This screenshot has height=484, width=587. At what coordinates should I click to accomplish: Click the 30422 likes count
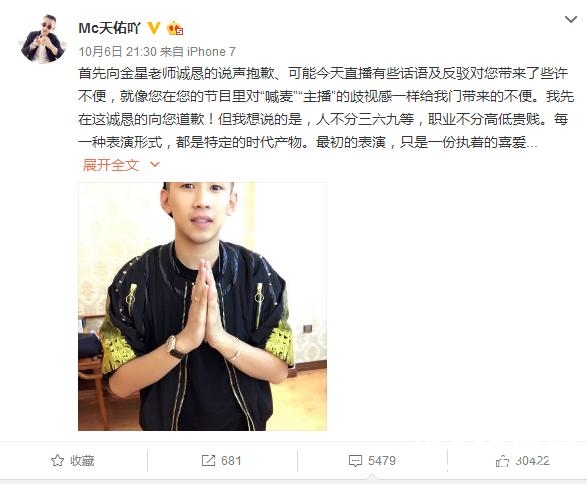click(x=532, y=460)
